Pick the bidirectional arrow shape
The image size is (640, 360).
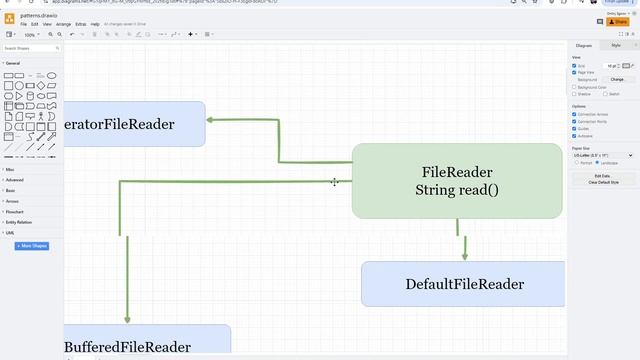click(x=41, y=137)
